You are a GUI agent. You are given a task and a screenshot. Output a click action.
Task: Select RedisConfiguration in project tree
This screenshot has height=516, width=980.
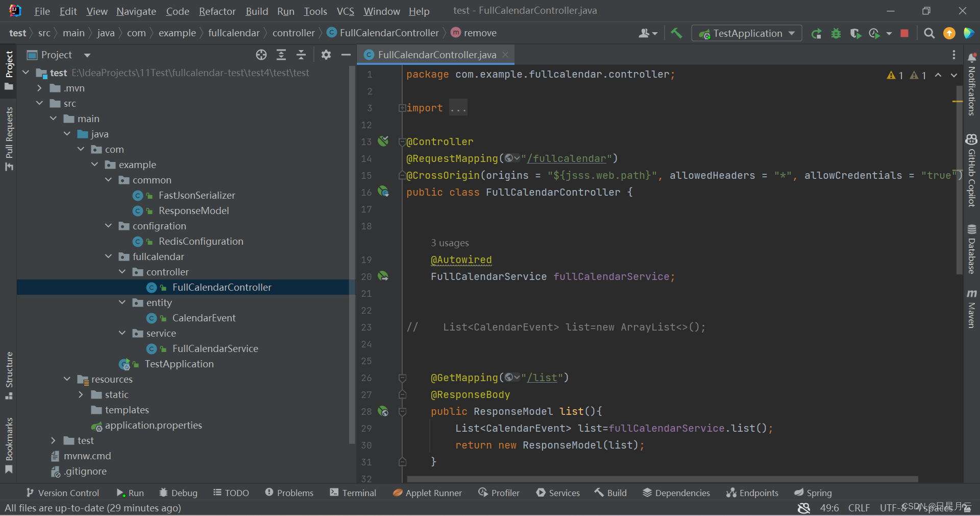tap(201, 241)
